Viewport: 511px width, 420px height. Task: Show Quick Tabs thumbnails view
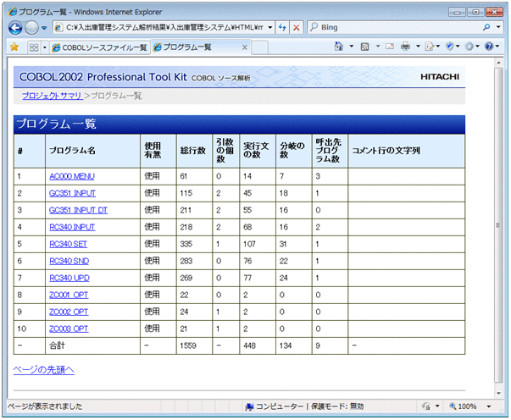(34, 47)
